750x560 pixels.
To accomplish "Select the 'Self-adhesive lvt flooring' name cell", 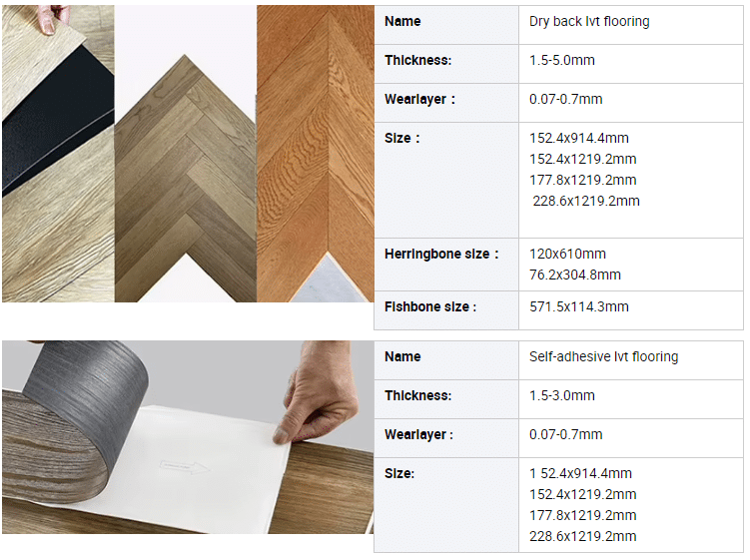I will point(631,360).
